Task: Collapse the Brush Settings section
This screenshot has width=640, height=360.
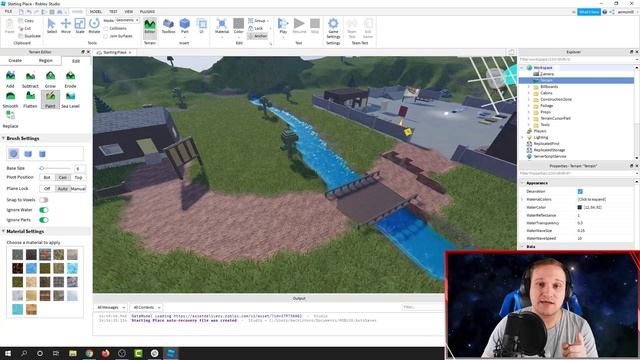Action: click(x=3, y=138)
